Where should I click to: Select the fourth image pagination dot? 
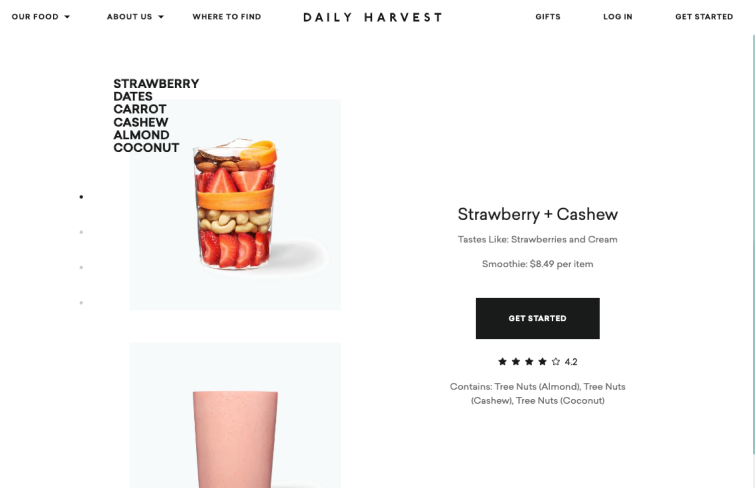click(81, 303)
